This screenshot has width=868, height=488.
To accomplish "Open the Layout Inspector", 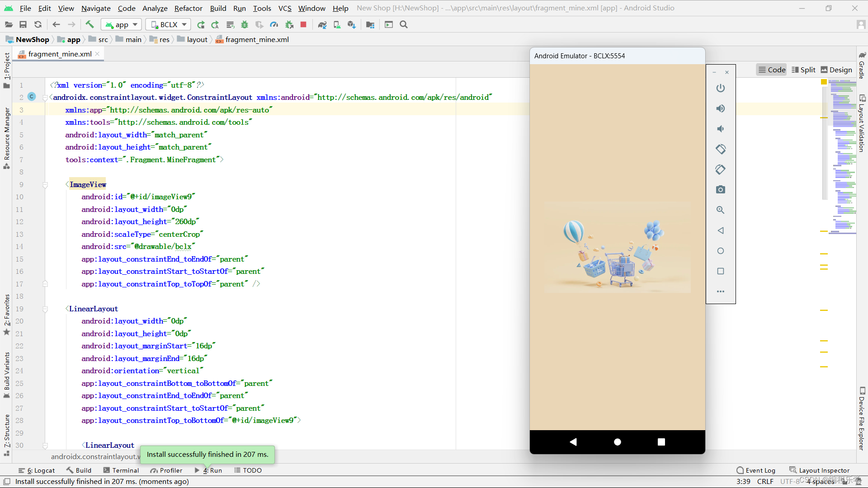I will point(819,470).
